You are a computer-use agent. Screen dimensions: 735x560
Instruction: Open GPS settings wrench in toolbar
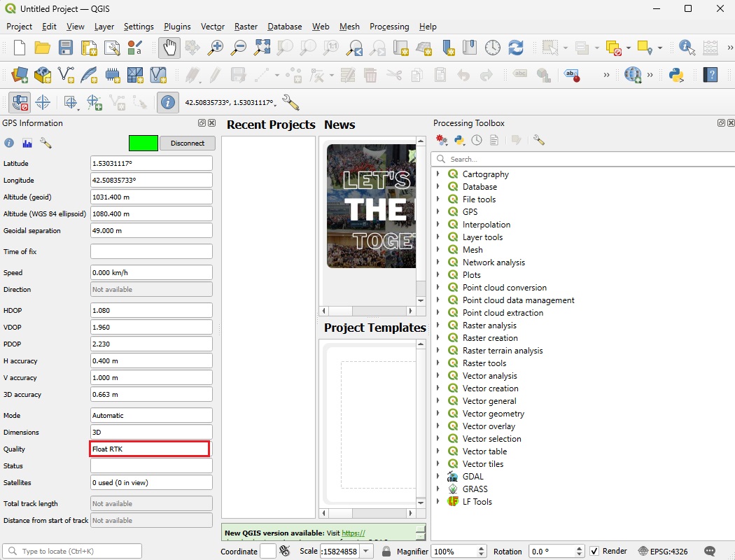pyautogui.click(x=290, y=103)
